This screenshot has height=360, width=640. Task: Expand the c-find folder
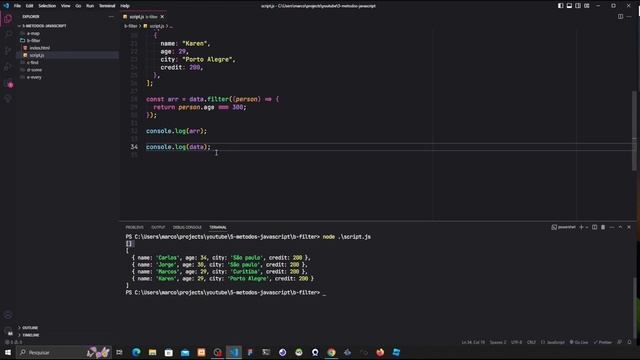point(33,62)
